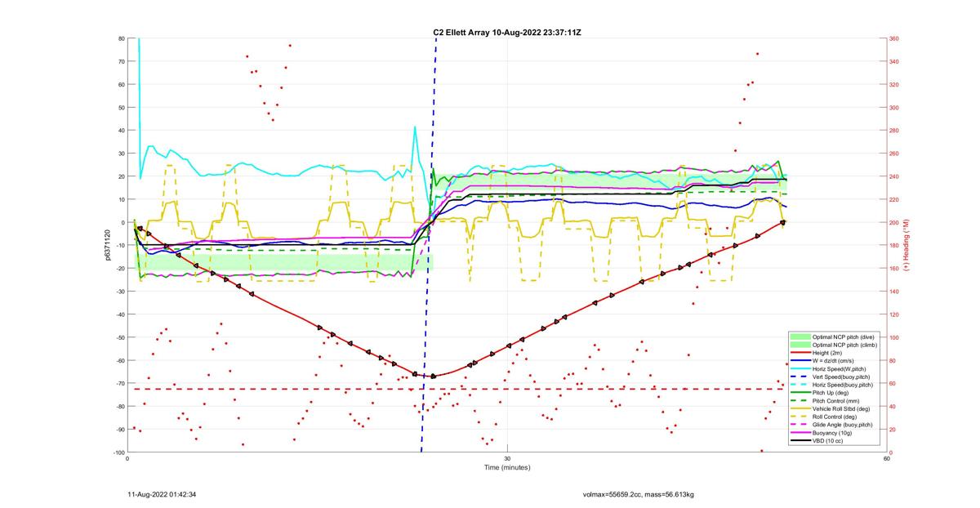This screenshot has height=508, width=980.
Task: Click the 'p6371120' left axis label
Action: pyautogui.click(x=108, y=245)
